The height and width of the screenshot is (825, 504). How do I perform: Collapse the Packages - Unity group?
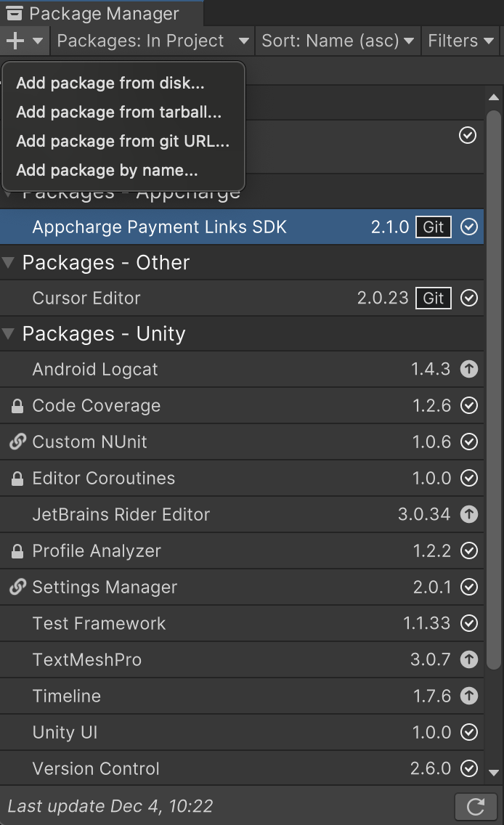click(9, 333)
